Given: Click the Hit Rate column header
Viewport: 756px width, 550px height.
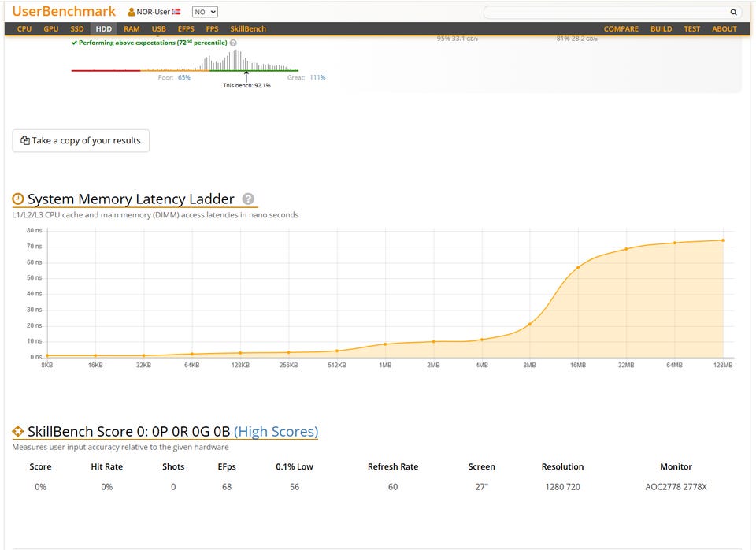Looking at the screenshot, I should [x=106, y=466].
